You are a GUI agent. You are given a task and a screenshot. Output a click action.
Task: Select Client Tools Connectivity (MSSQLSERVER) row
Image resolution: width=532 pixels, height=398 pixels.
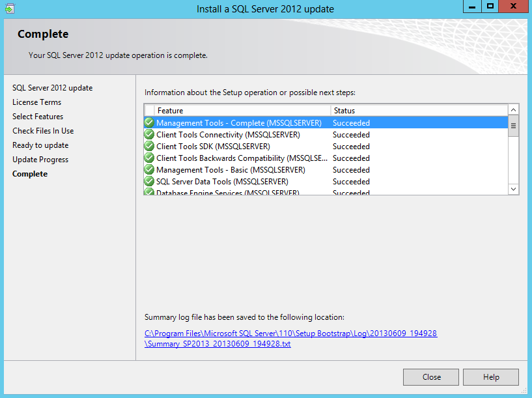point(326,134)
